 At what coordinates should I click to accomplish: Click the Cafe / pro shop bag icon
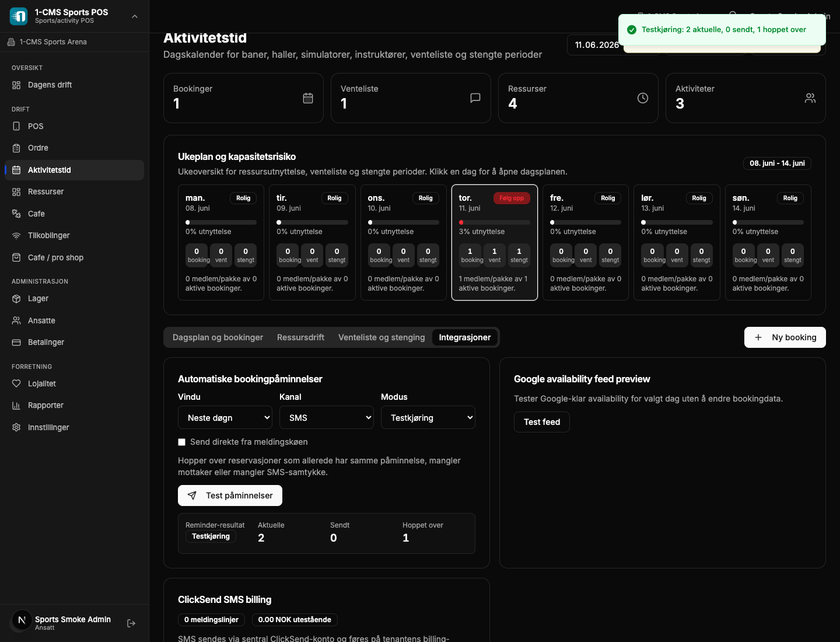[x=16, y=257]
